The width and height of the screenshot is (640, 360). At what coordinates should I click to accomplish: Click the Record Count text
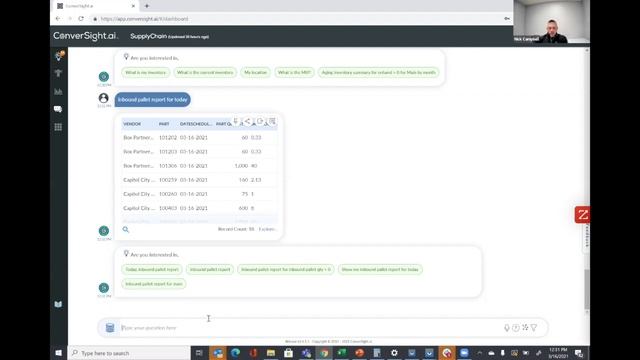click(x=236, y=229)
